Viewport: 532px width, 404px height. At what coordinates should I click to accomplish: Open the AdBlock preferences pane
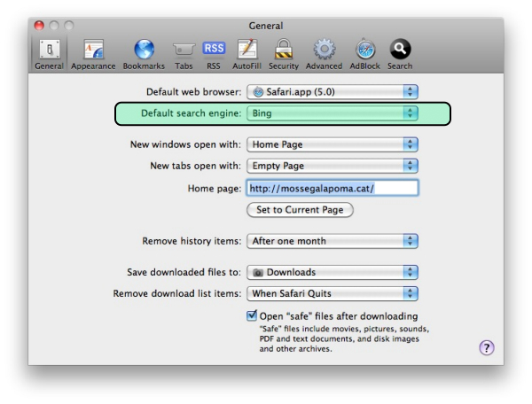(x=365, y=54)
